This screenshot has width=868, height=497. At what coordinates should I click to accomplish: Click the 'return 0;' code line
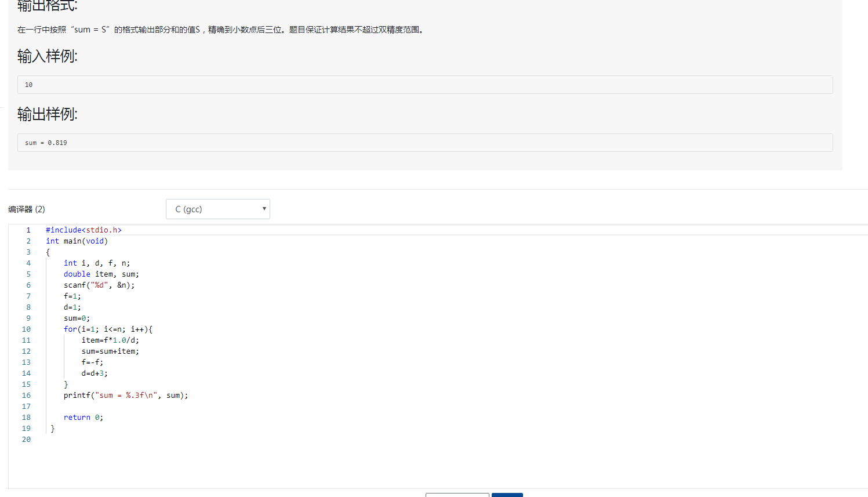point(83,418)
